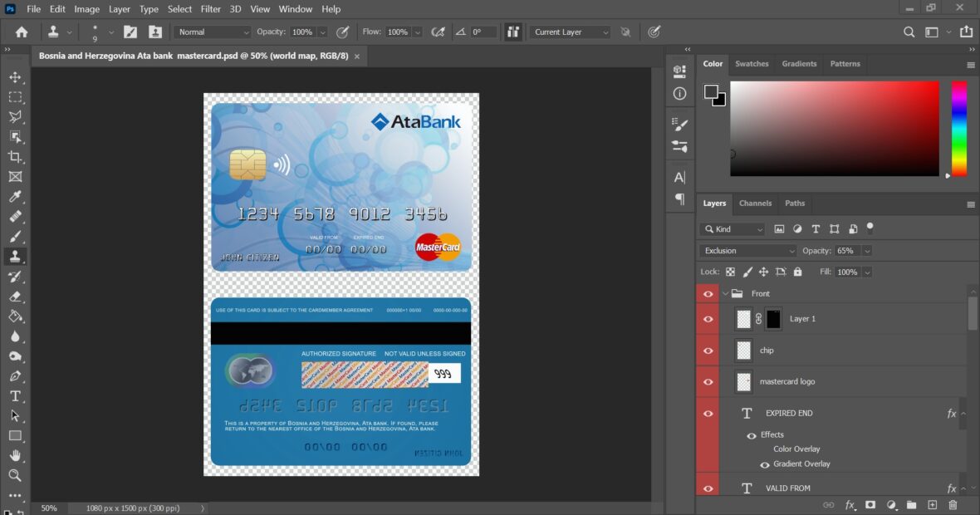Screen dimensions: 980x515
Task: Open the blend mode Normal dropdown
Action: click(x=213, y=32)
